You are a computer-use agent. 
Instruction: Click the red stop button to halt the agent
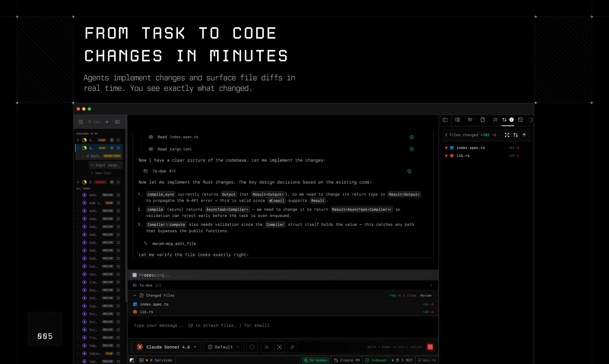[x=430, y=347]
